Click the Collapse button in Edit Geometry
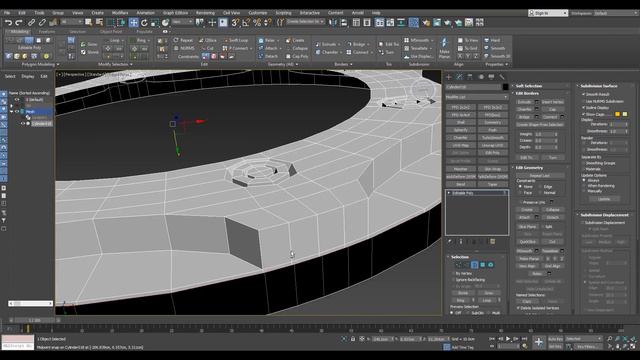 click(553, 209)
